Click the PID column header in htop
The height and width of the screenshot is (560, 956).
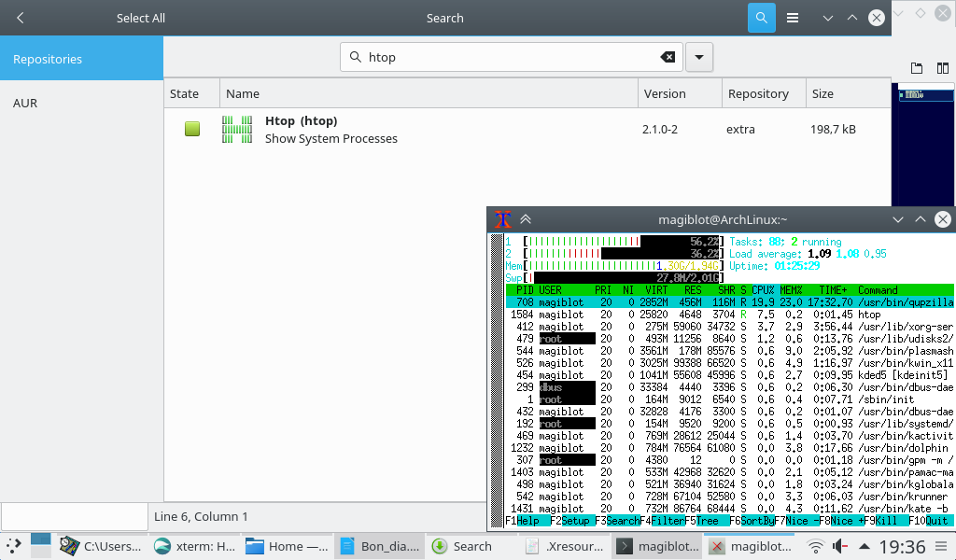tap(525, 290)
